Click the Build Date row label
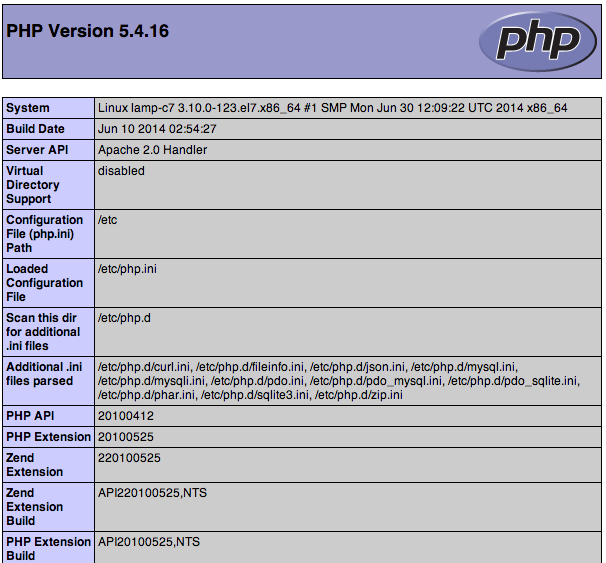Viewport: 606px width, 563px height. point(36,129)
